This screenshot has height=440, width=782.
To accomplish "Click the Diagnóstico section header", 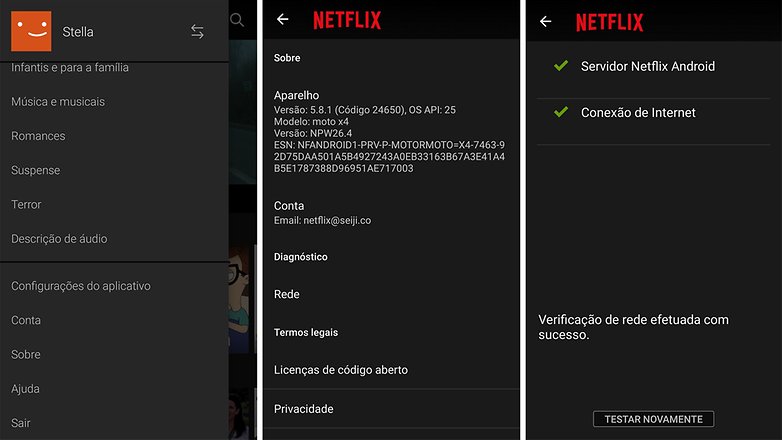I will click(x=301, y=257).
